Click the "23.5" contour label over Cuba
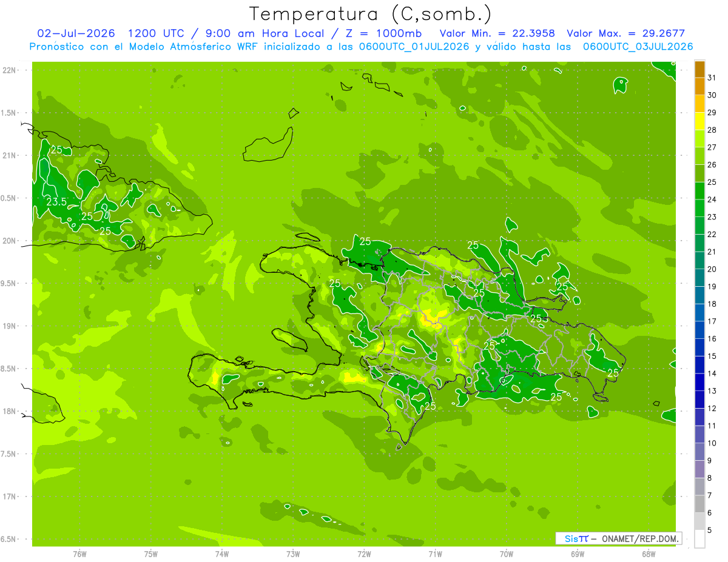728x562 pixels. 56,202
